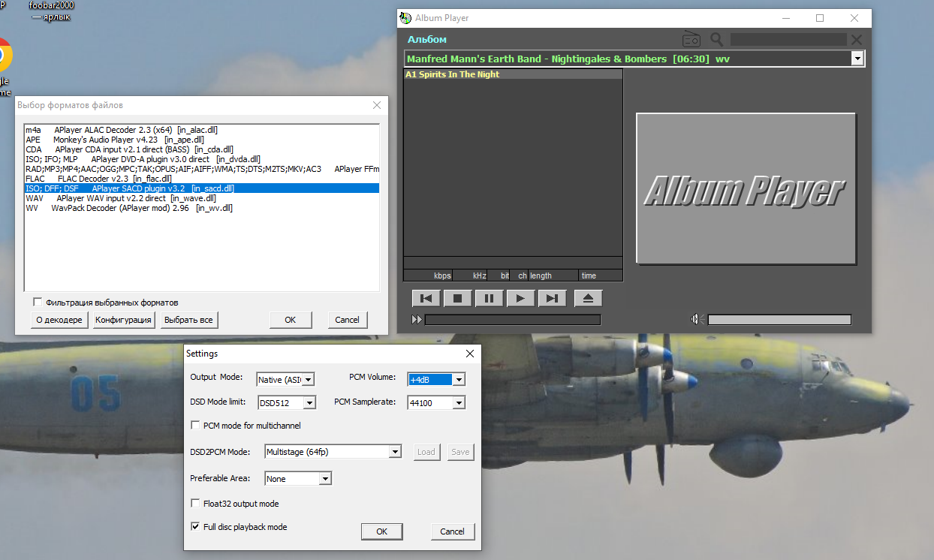Click the length column header
Screen dimensions: 934x560
click(541, 275)
